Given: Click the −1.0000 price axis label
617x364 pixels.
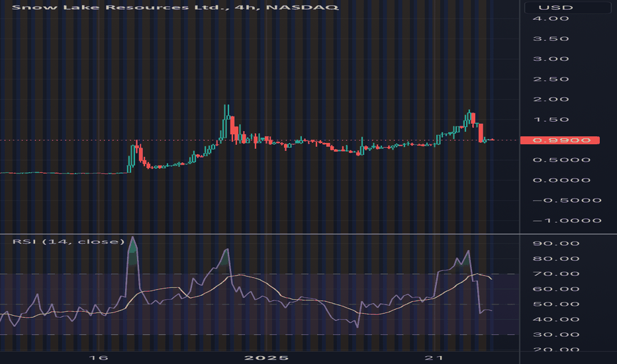Looking at the screenshot, I should pos(567,221).
